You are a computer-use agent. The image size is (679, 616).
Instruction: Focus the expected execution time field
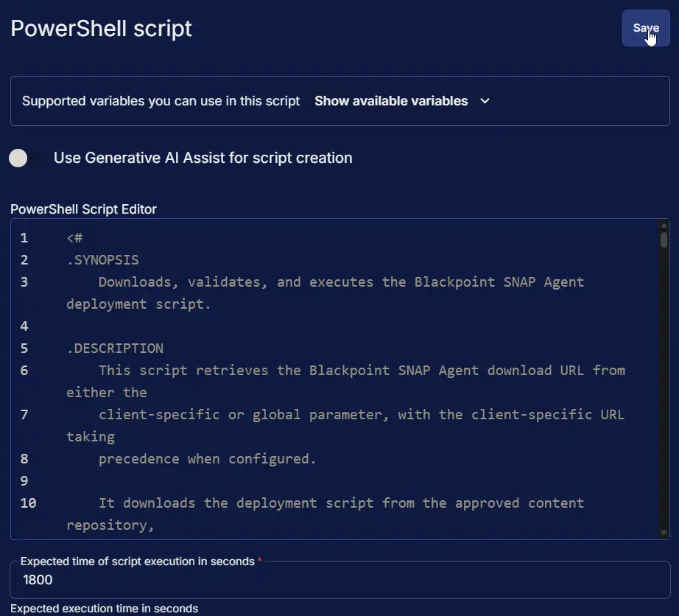click(340, 580)
